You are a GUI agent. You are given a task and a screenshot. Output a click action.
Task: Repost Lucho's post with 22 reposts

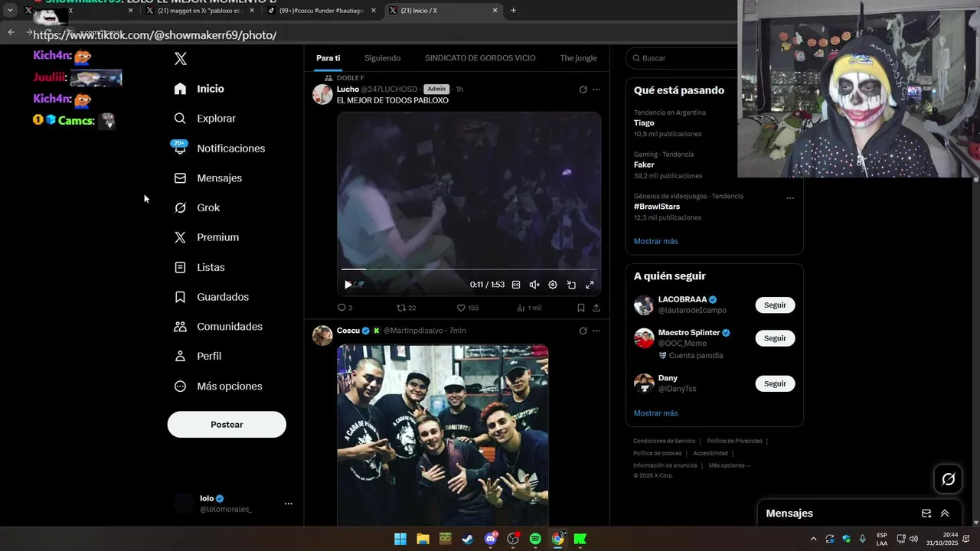click(406, 308)
